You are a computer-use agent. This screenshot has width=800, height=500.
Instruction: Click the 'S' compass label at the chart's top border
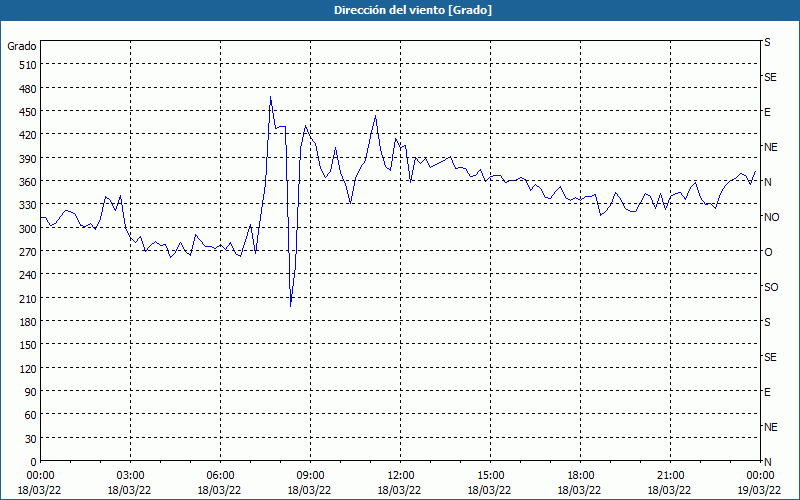pyautogui.click(x=767, y=42)
